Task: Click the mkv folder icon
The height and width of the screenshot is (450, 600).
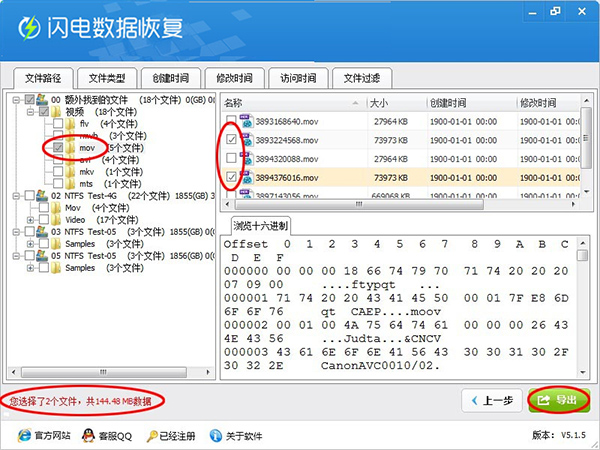Action: pos(70,172)
